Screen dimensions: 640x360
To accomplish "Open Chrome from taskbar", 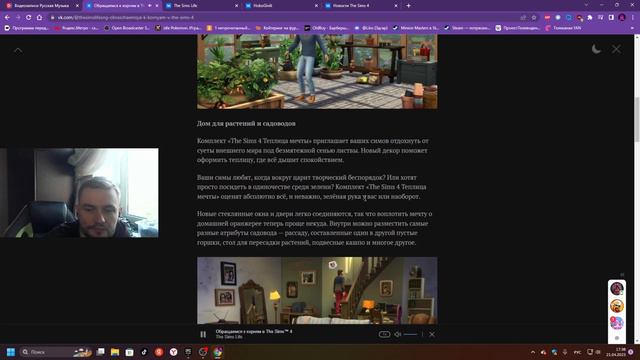I will pyautogui.click(x=218, y=352).
